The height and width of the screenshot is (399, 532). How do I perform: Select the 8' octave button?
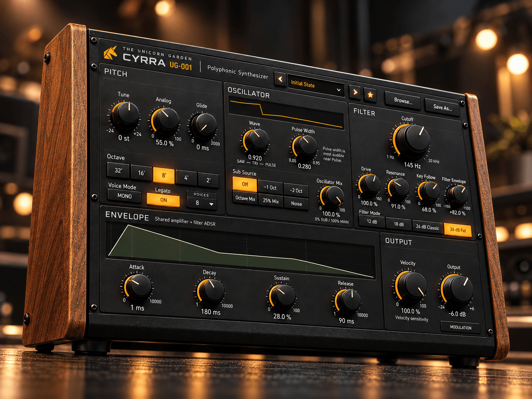(x=164, y=176)
